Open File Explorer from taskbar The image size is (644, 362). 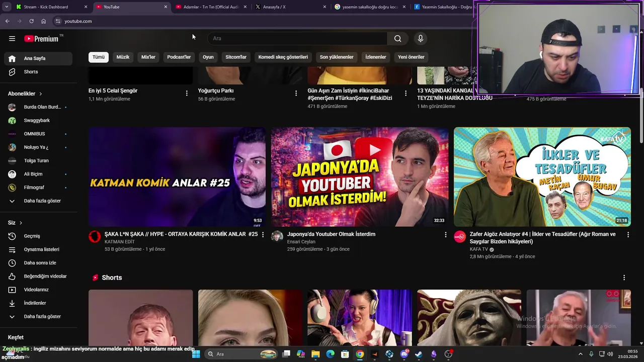coord(315,354)
